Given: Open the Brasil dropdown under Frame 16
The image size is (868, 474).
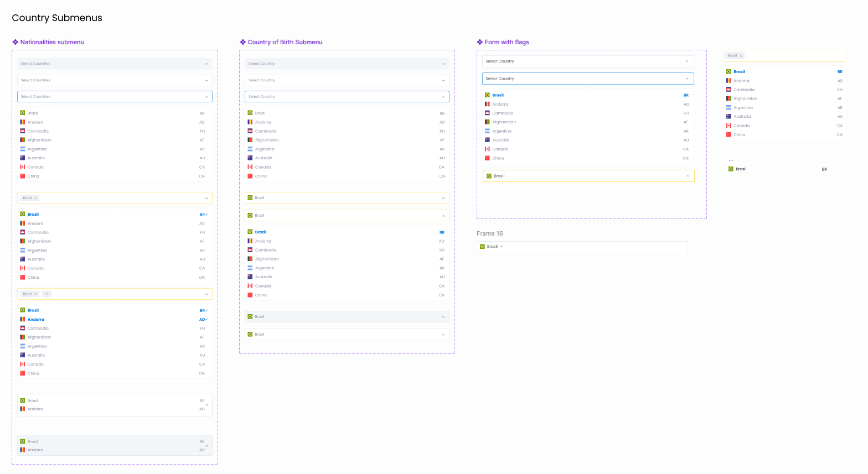Looking at the screenshot, I should (x=502, y=247).
